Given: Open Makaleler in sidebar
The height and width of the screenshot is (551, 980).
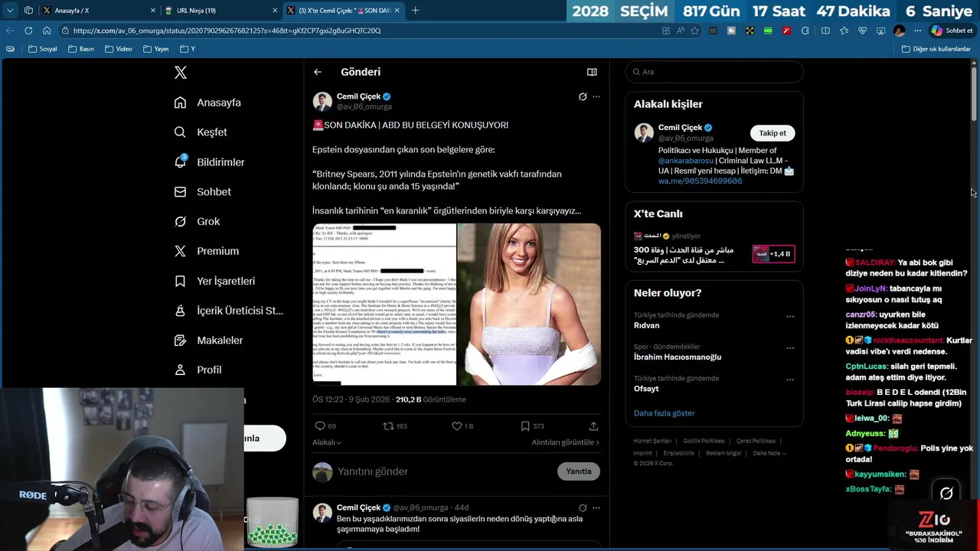Looking at the screenshot, I should 208,341.
